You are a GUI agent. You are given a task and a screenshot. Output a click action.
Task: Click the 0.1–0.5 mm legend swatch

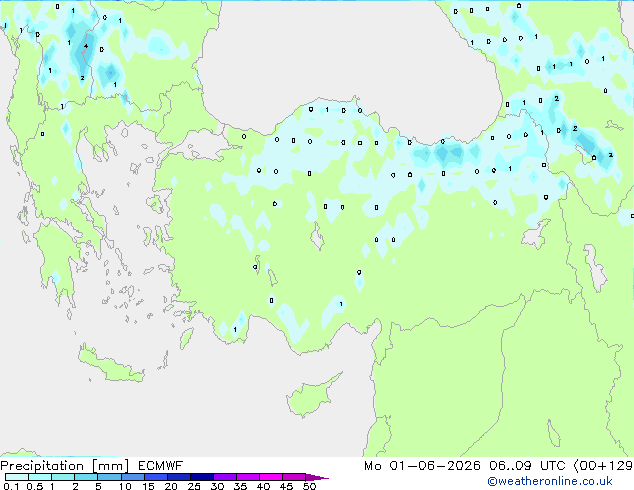17,477
